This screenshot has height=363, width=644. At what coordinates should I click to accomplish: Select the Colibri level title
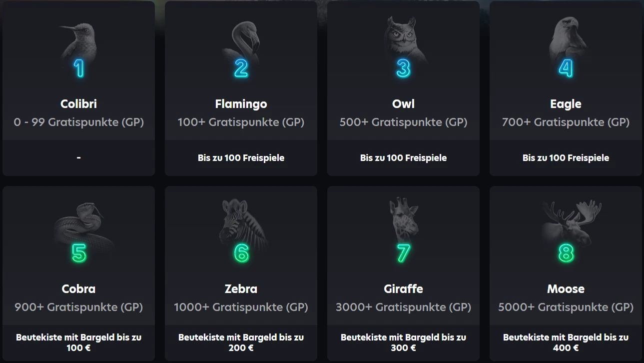tap(79, 104)
